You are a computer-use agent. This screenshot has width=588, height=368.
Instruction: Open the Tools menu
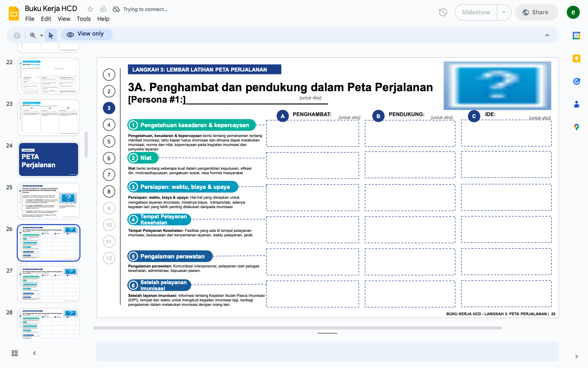click(84, 19)
